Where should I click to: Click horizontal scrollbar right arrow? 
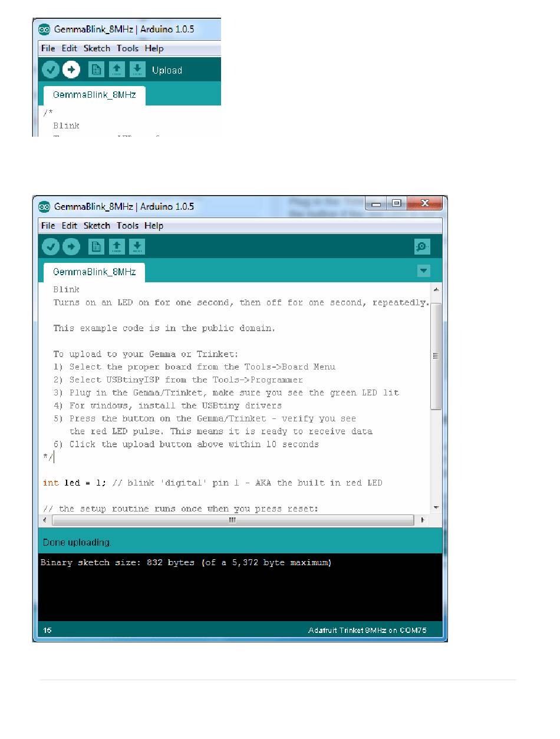423,520
